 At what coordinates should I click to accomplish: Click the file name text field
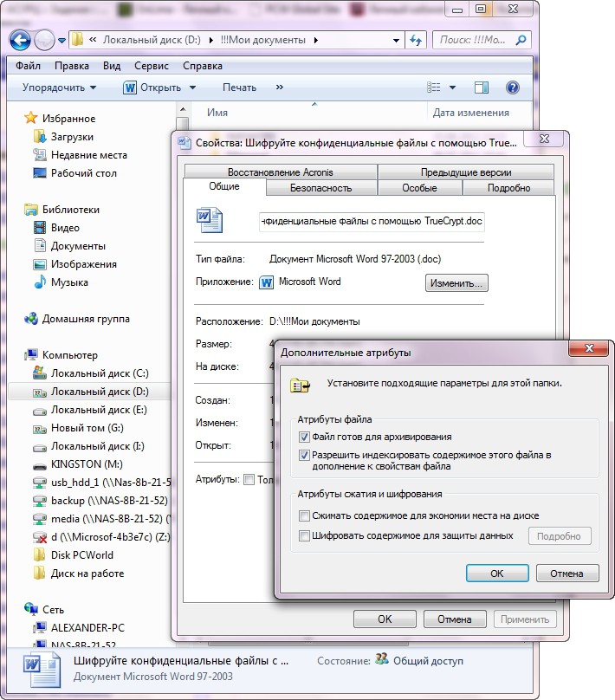click(372, 221)
